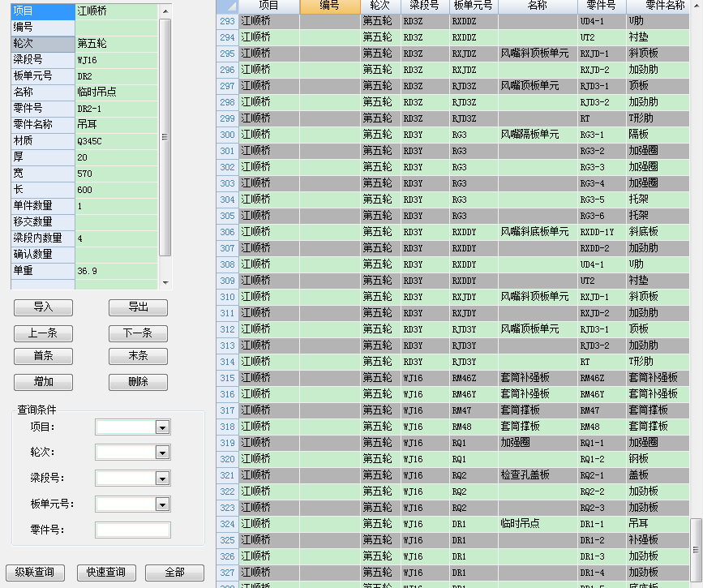
Task: Click 风嘴斜顶板单元 cell in row 295
Action: click(x=538, y=54)
